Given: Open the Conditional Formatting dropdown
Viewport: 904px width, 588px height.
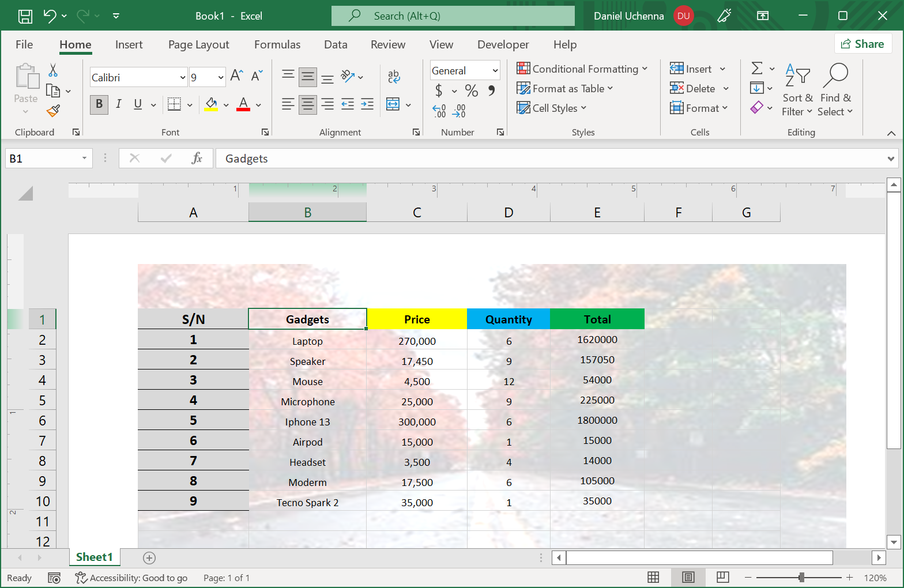Looking at the screenshot, I should [582, 69].
